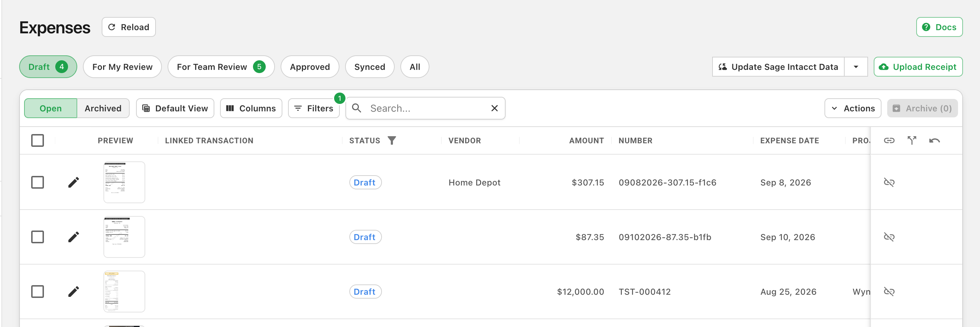The image size is (980, 327).
Task: Check the Home Depot expense row checkbox
Action: (x=38, y=182)
